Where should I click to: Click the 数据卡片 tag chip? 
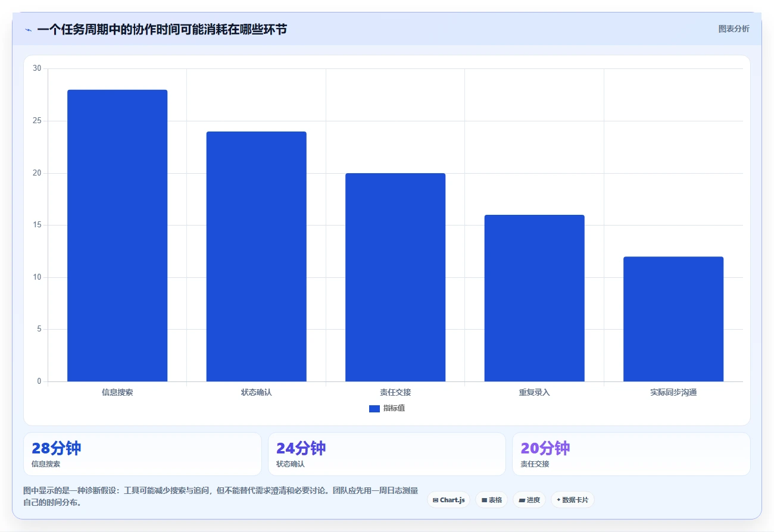(572, 500)
